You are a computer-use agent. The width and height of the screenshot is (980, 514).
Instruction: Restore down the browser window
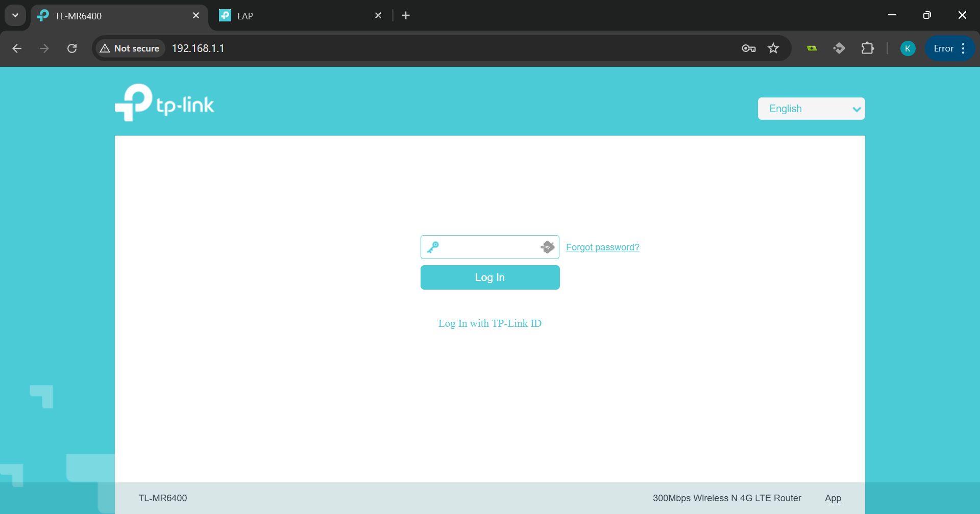click(927, 15)
